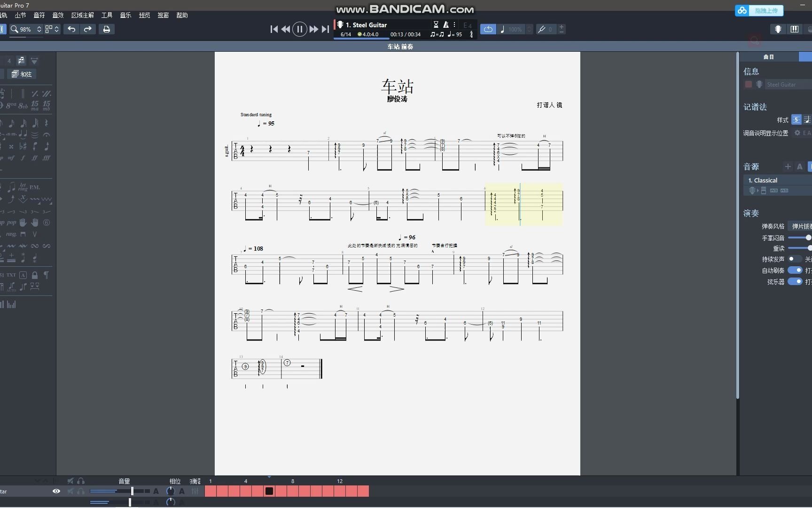
Task: Select the 15mb octave marking
Action: 47,105
